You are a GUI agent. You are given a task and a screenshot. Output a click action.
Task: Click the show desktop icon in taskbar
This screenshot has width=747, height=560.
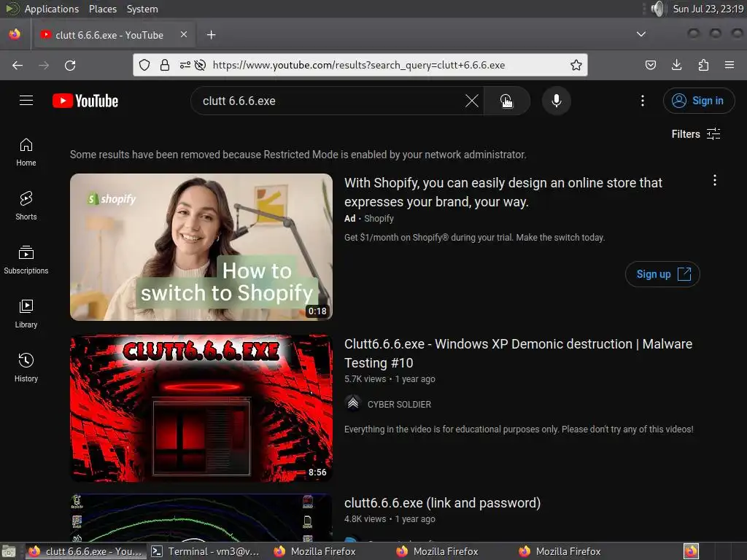point(9,551)
